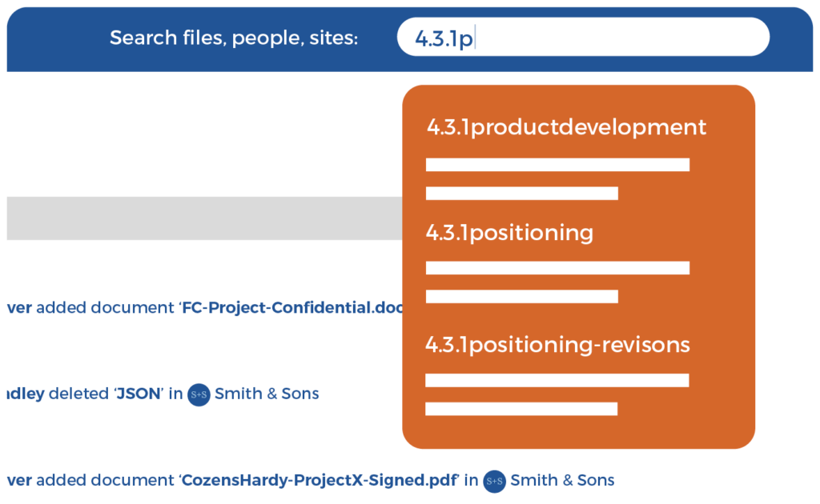The height and width of the screenshot is (504, 820).
Task: Open 'Smith & Sons' site in the JSON row
Action: [267, 394]
